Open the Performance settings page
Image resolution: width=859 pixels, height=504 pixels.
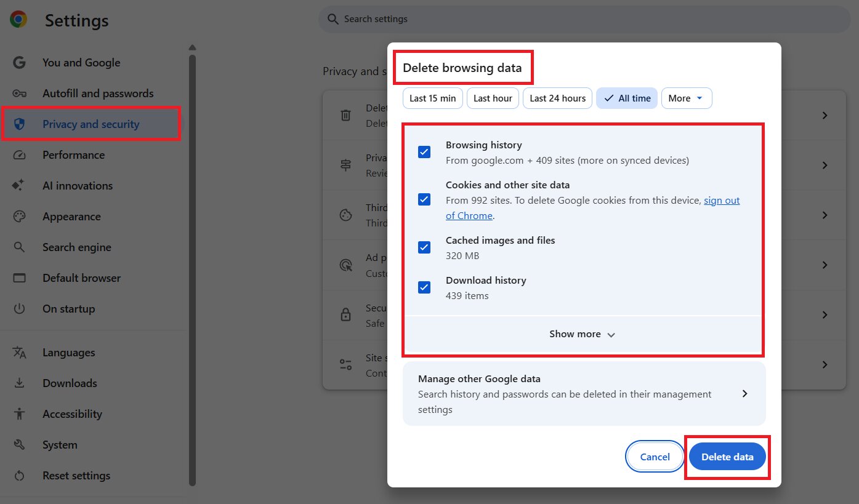click(x=73, y=155)
